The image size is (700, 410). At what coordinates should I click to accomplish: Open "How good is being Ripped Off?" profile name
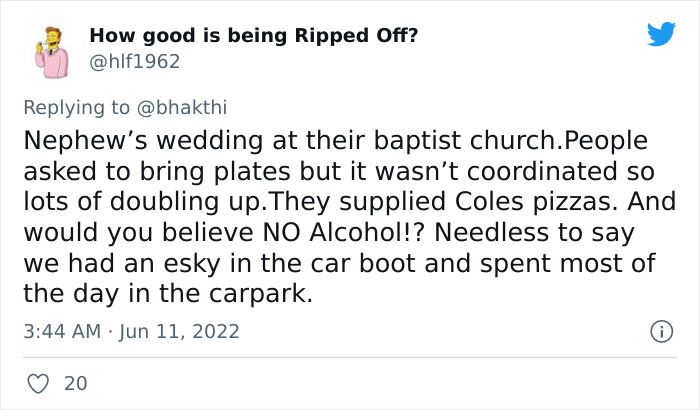pos(254,35)
